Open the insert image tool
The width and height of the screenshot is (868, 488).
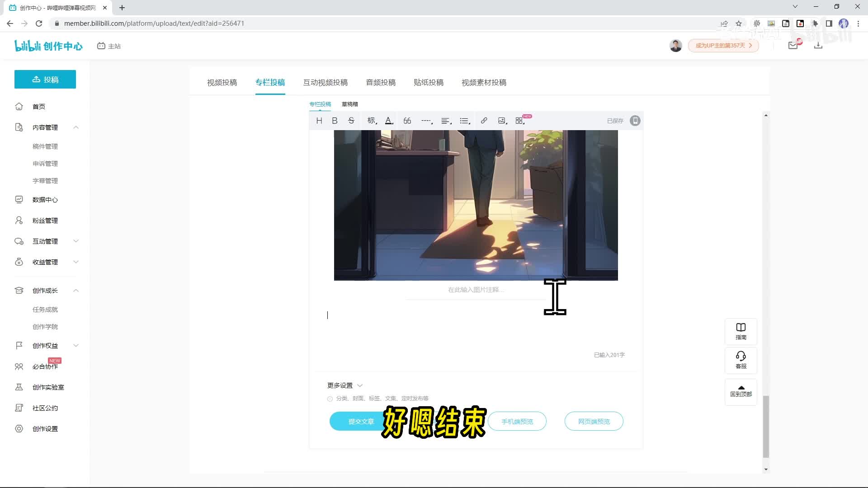tap(502, 121)
